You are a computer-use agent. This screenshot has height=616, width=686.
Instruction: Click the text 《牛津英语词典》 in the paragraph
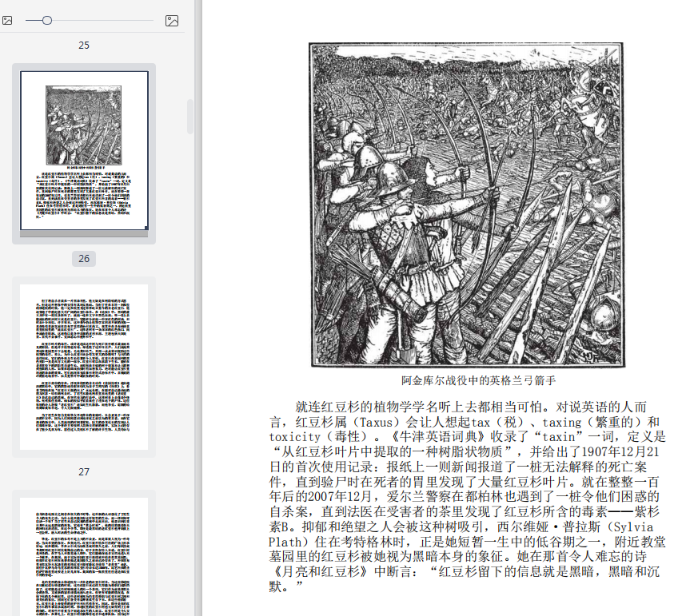point(439,437)
